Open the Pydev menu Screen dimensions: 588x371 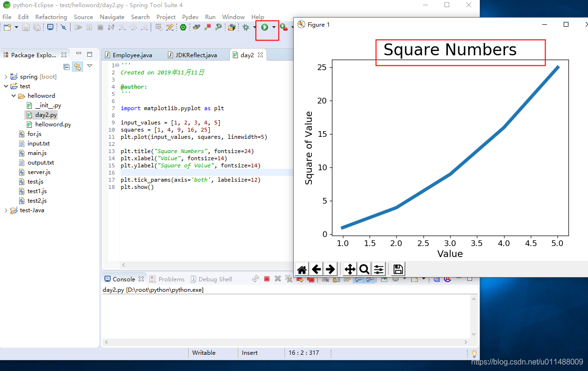190,17
